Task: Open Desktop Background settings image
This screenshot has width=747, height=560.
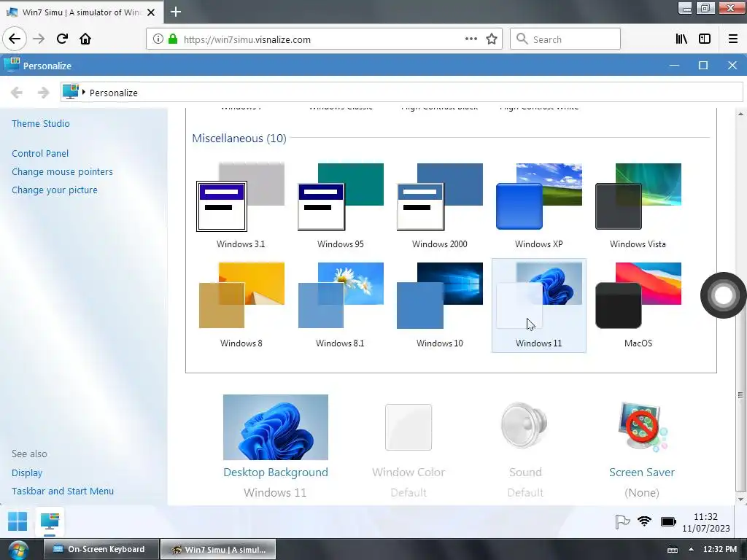Action: [275, 427]
